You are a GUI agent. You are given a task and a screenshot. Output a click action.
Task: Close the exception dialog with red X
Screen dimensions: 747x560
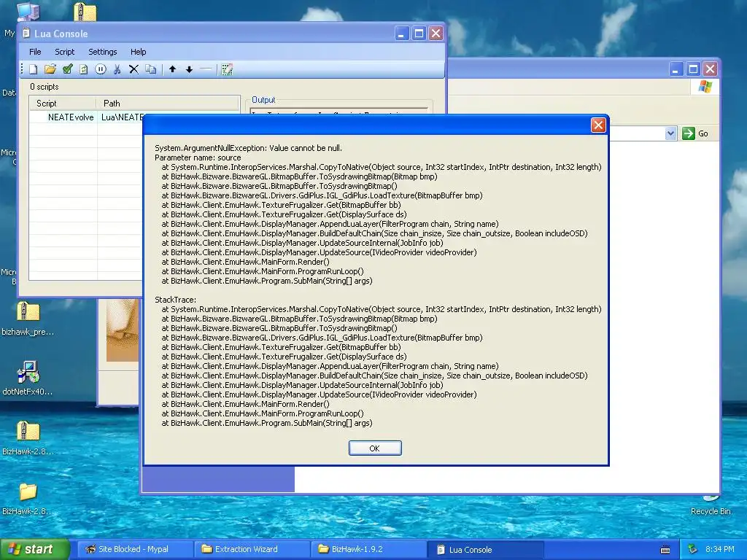[x=598, y=125]
